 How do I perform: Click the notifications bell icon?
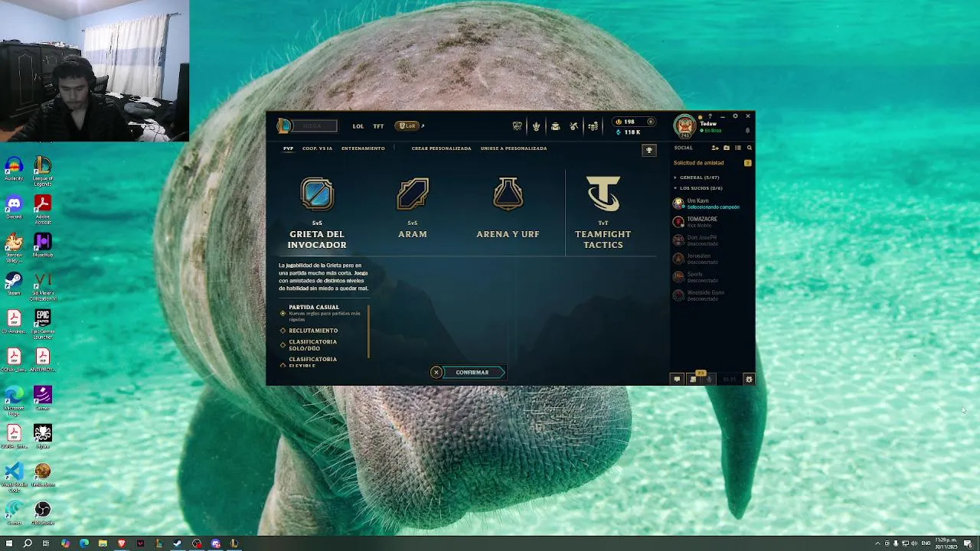click(x=747, y=130)
